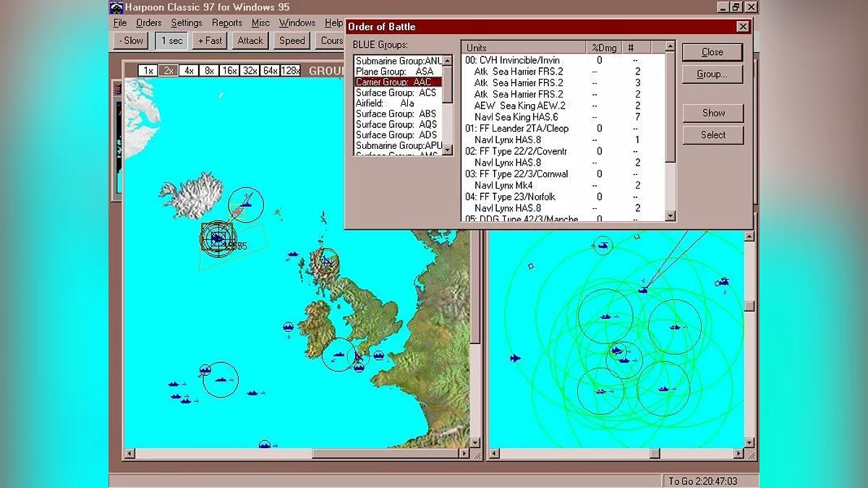Click the Speed toolbar button
Image resolution: width=868 pixels, height=488 pixels.
tap(292, 40)
